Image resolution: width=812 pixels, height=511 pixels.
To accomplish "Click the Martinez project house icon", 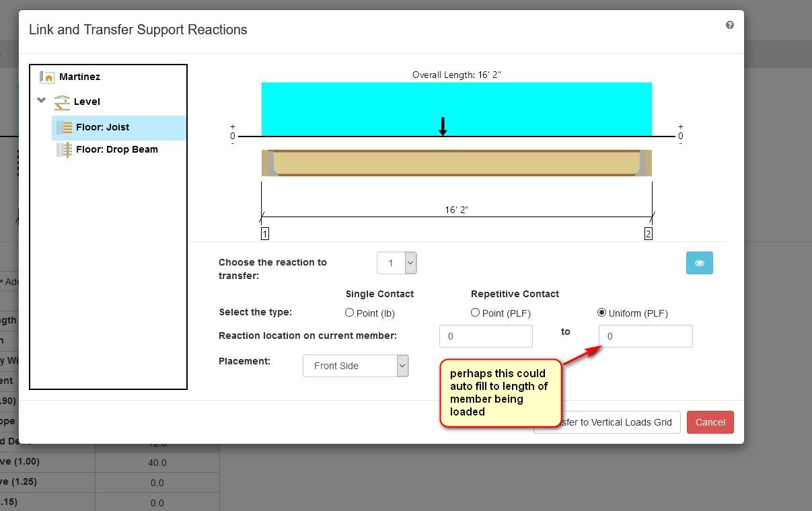I will 47,77.
